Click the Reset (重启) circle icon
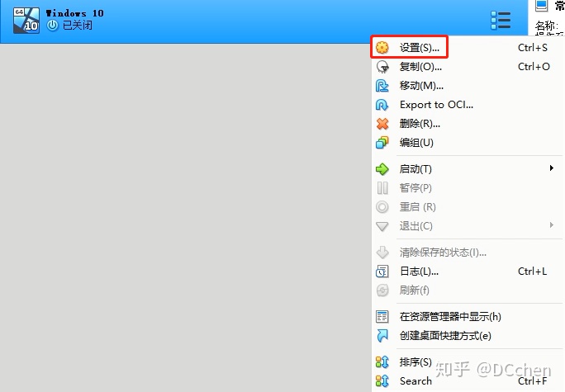 [x=382, y=207]
